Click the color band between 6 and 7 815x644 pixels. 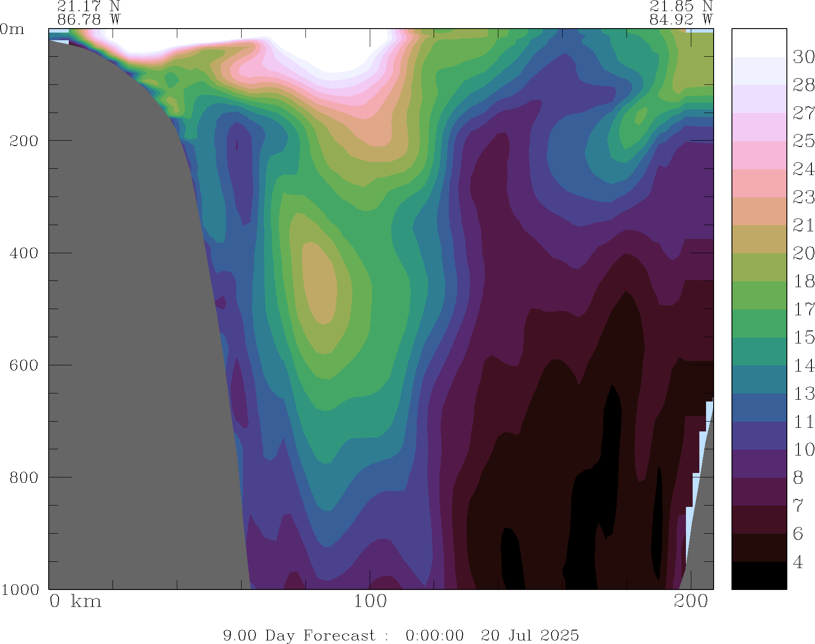(759, 519)
